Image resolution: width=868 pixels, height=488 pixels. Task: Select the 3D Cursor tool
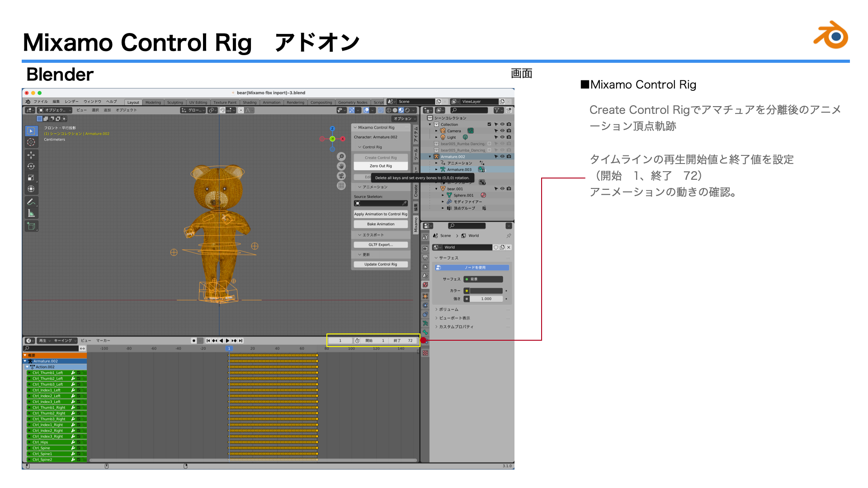tap(31, 142)
